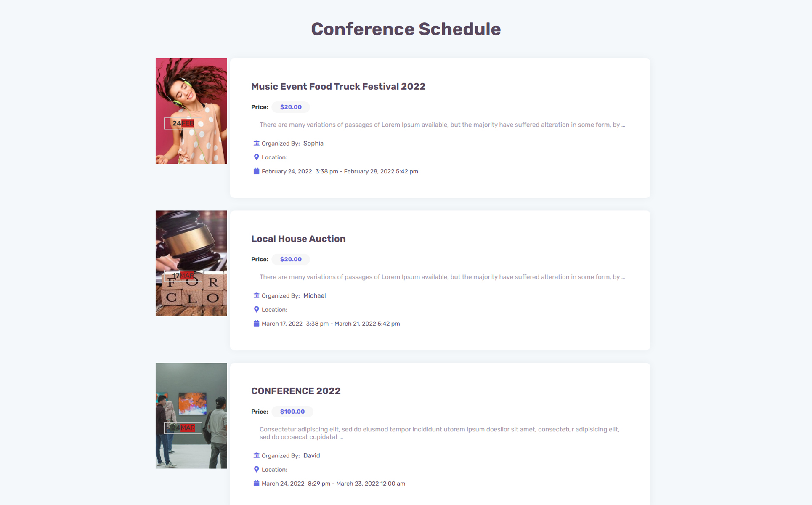
Task: Click location pin in Local House Auction card
Action: click(256, 309)
